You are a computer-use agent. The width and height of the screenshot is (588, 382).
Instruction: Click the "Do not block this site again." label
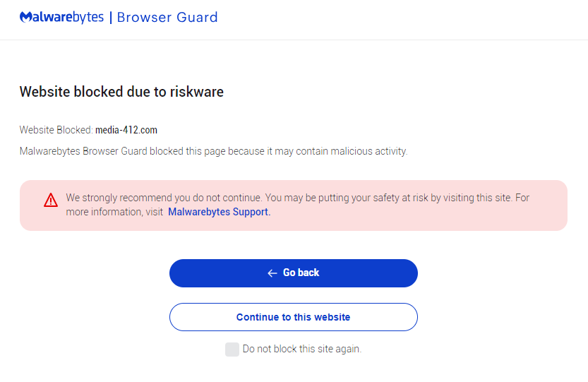tap(301, 349)
